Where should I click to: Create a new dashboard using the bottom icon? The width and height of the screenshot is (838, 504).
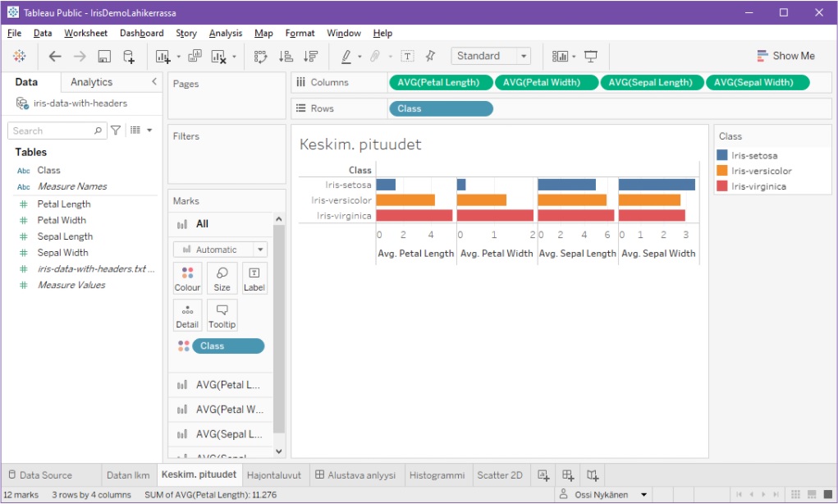[x=566, y=474]
